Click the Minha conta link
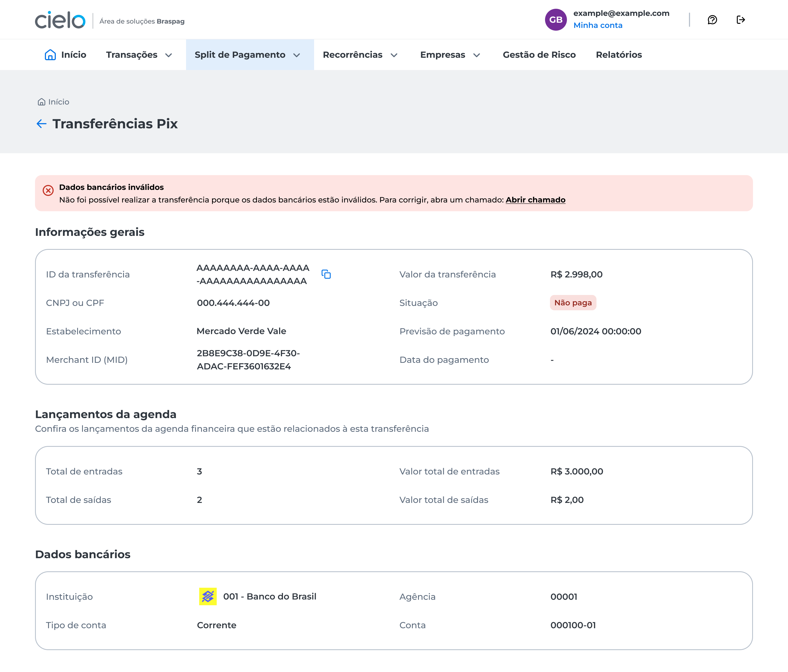The width and height of the screenshot is (788, 672). click(598, 25)
